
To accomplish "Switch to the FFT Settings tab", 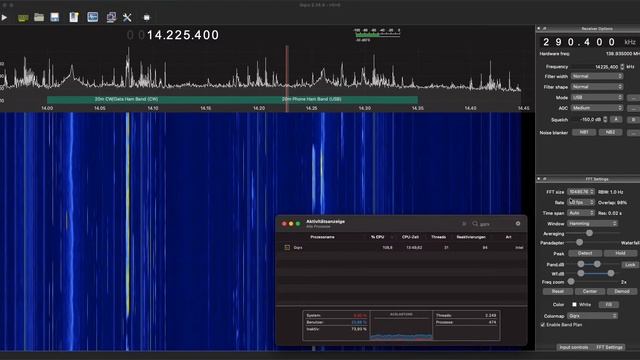I will (x=609, y=347).
